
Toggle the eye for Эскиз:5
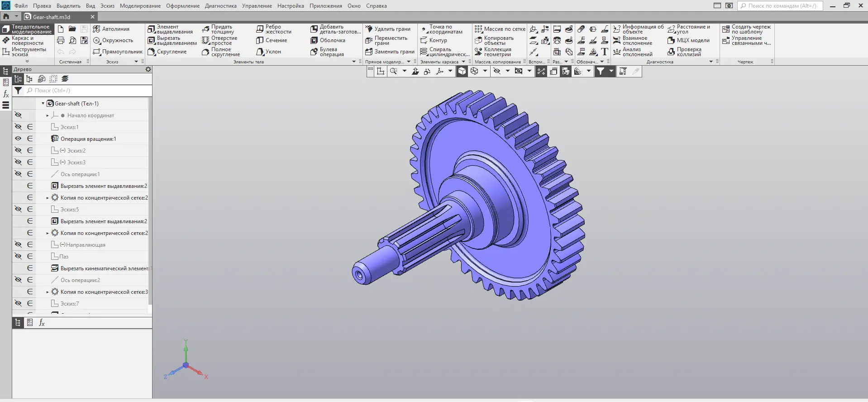(18, 209)
